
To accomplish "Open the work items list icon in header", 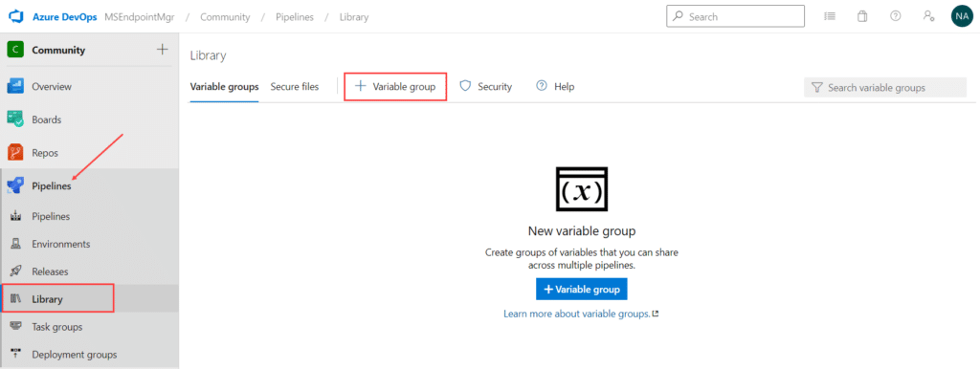I will point(830,17).
